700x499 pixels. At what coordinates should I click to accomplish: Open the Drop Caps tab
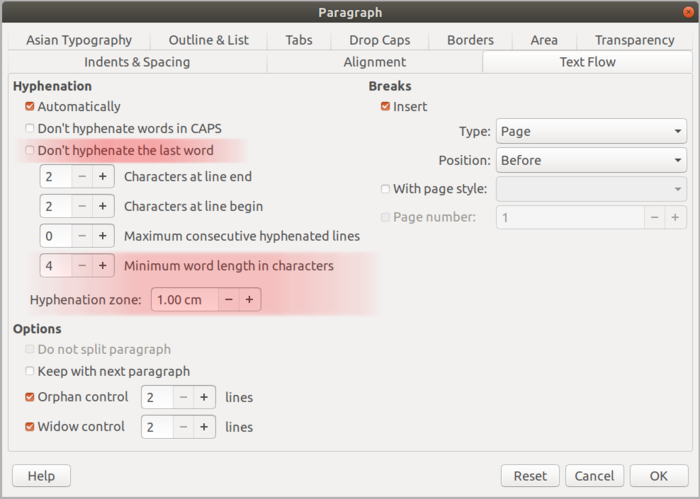379,40
